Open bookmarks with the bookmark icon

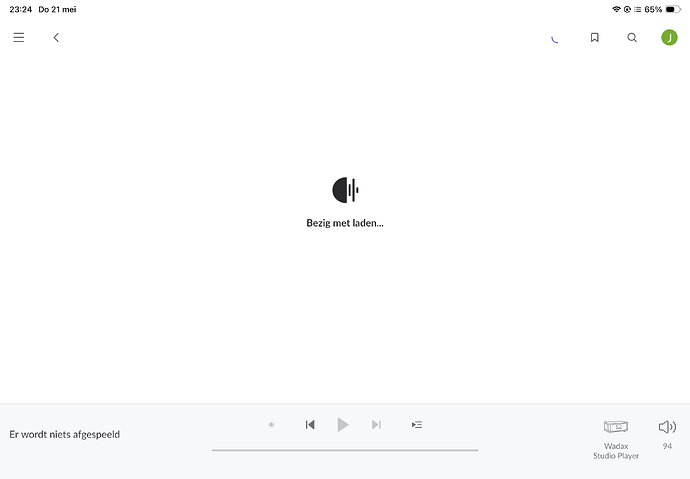coord(595,37)
